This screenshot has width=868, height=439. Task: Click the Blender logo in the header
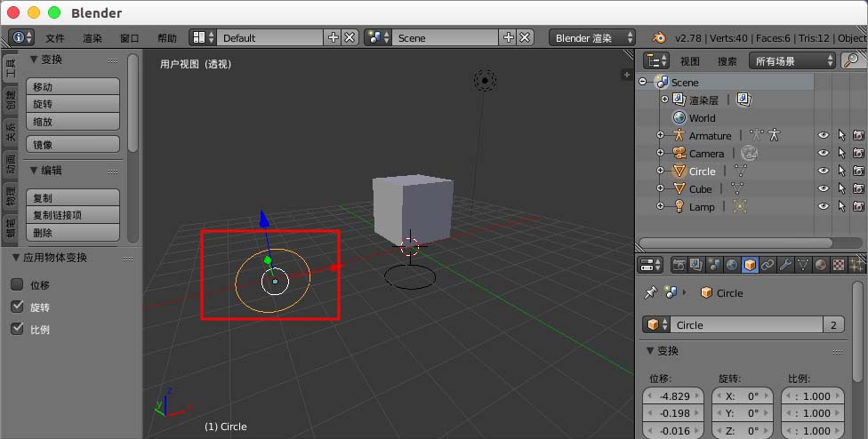tap(658, 37)
